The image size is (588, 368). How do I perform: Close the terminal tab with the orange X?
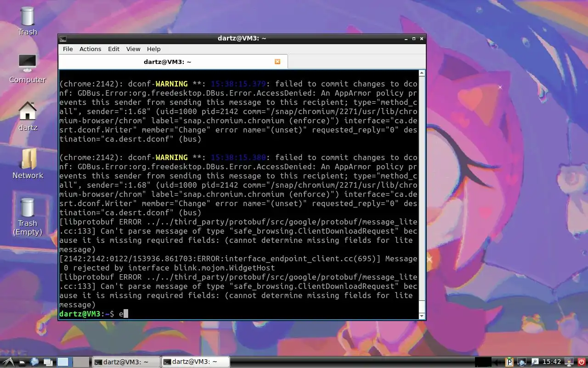click(x=277, y=62)
